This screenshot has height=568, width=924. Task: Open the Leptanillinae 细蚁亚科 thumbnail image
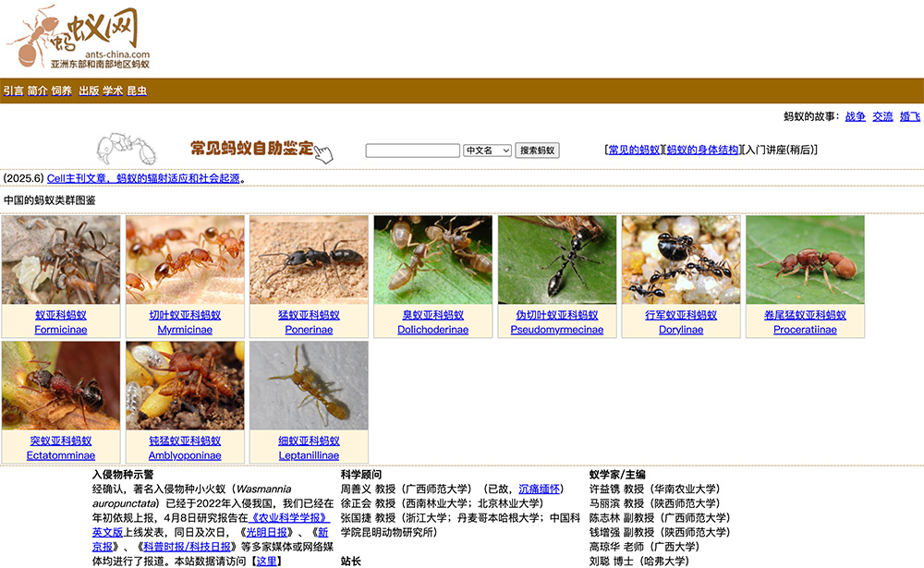coord(309,386)
